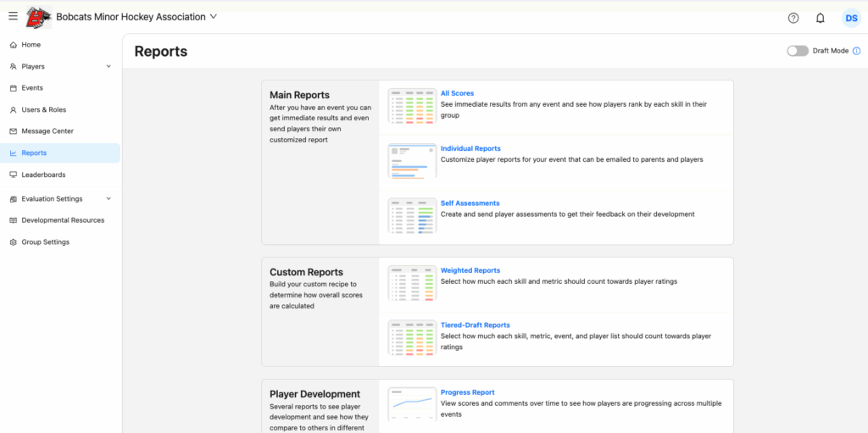Toggle Draft Mode switch on
Screen dimensions: 868x433
point(798,51)
